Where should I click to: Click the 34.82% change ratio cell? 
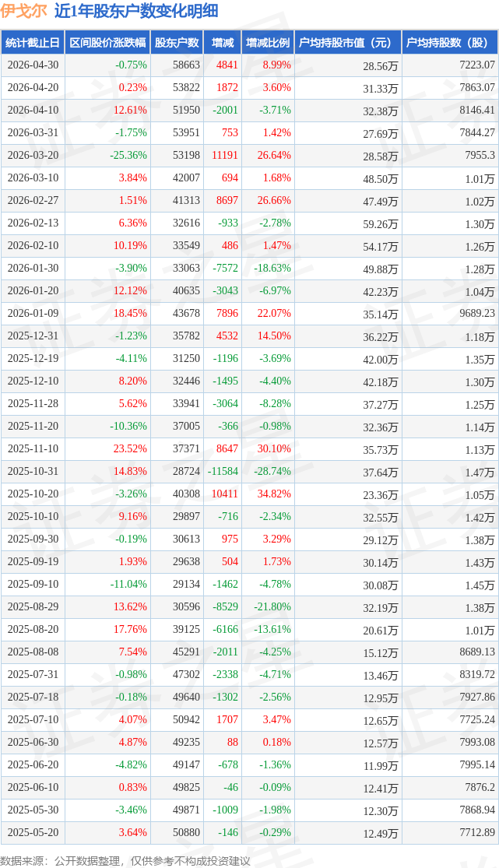coord(274,494)
